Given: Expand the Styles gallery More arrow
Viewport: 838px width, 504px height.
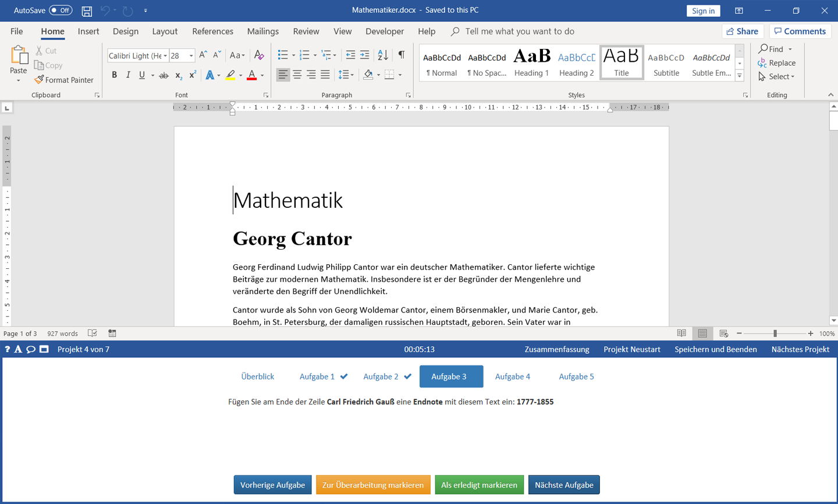Looking at the screenshot, I should click(740, 76).
